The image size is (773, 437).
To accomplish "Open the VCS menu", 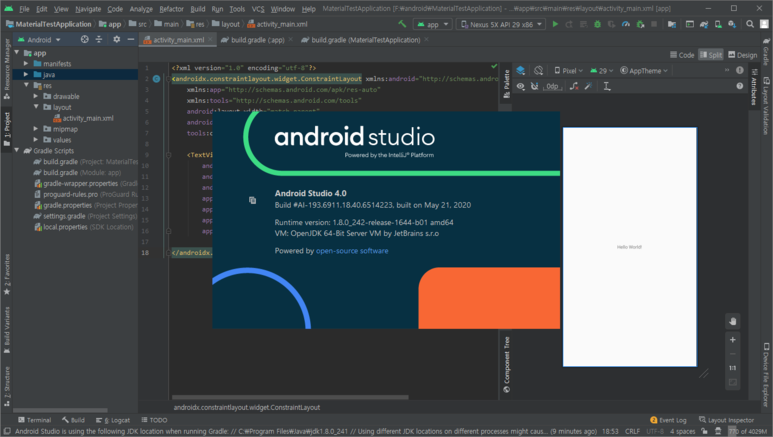I will coord(257,8).
